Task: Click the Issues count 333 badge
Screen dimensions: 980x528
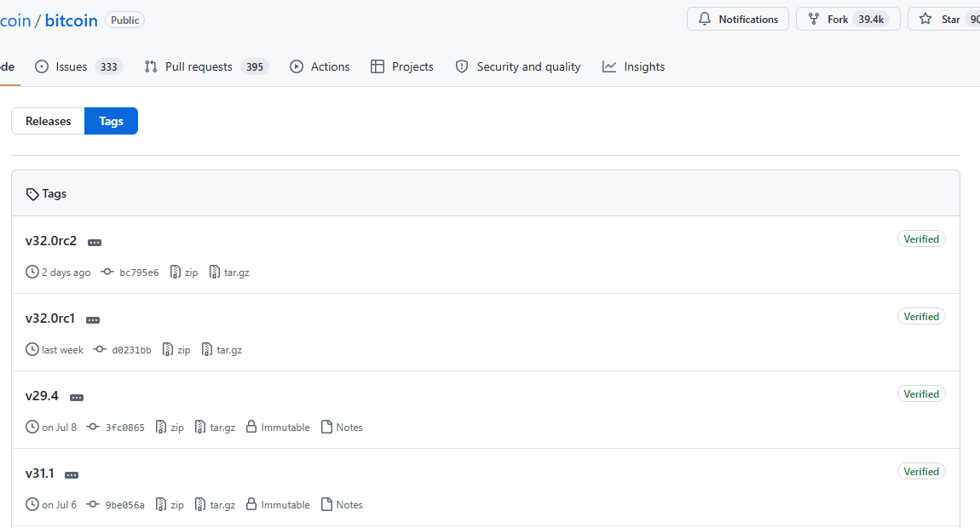Action: [109, 67]
